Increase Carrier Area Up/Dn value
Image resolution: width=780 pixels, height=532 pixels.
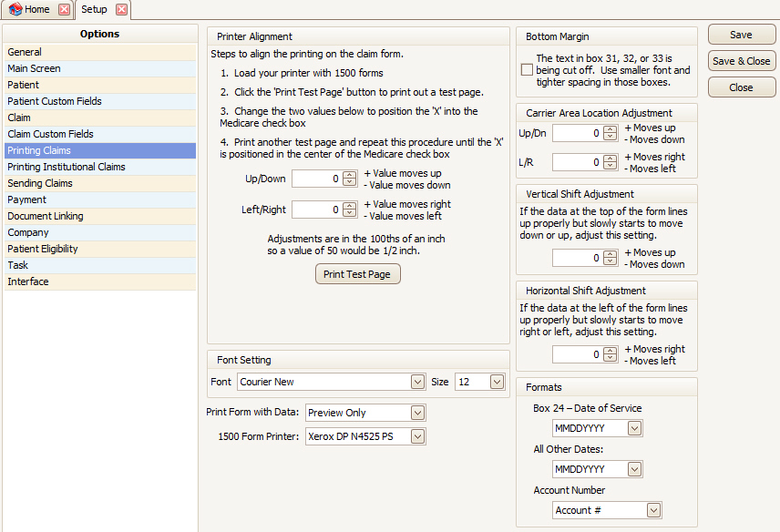click(610, 129)
